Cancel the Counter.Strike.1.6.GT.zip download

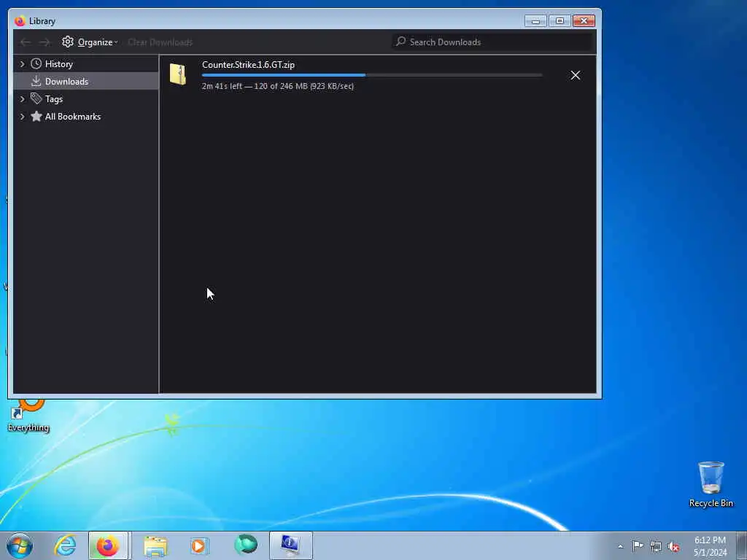pyautogui.click(x=575, y=75)
